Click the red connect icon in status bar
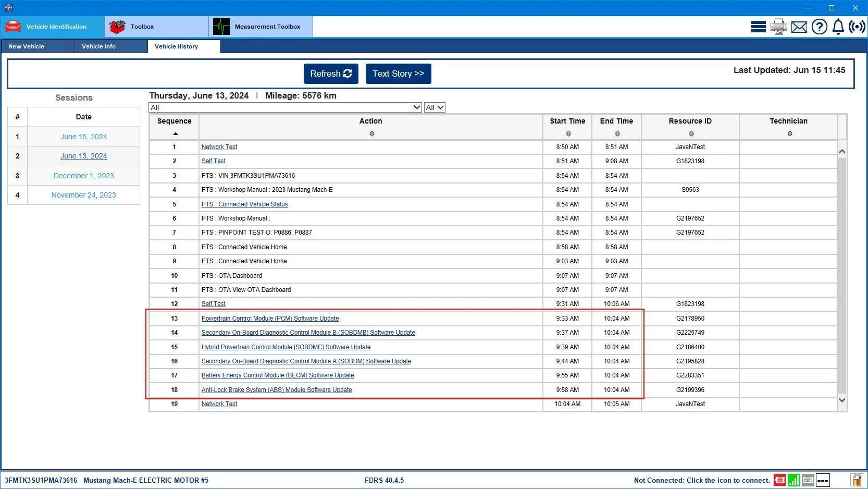The width and height of the screenshot is (868, 489). [779, 480]
